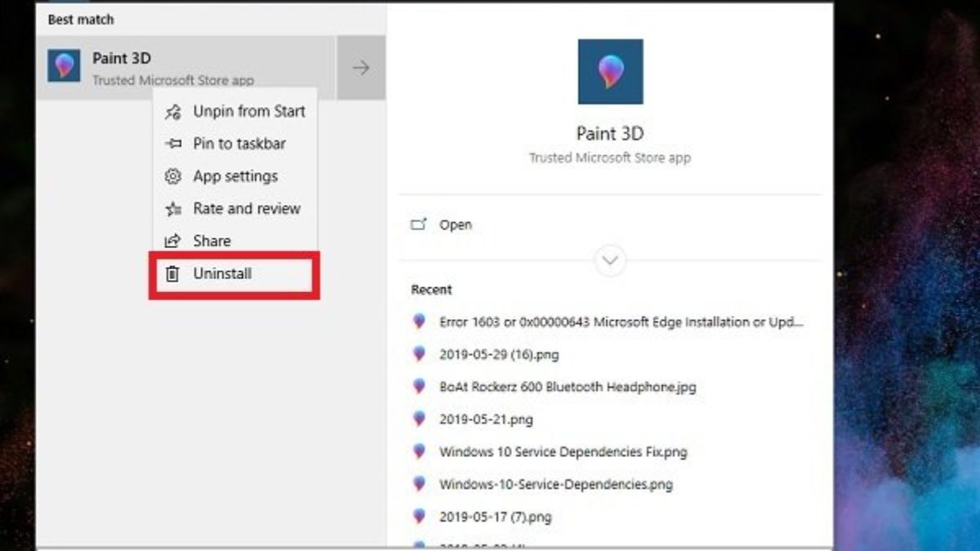Click file icon next to 2019-05-21.png
The height and width of the screenshot is (551, 980).
[x=419, y=420]
